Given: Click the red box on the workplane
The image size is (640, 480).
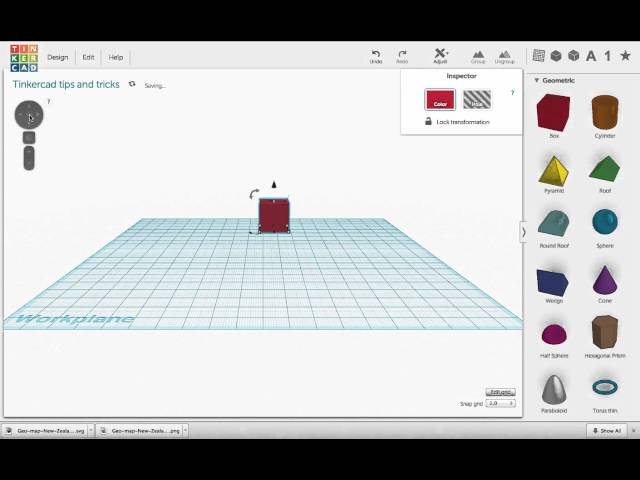Looking at the screenshot, I should point(274,216).
